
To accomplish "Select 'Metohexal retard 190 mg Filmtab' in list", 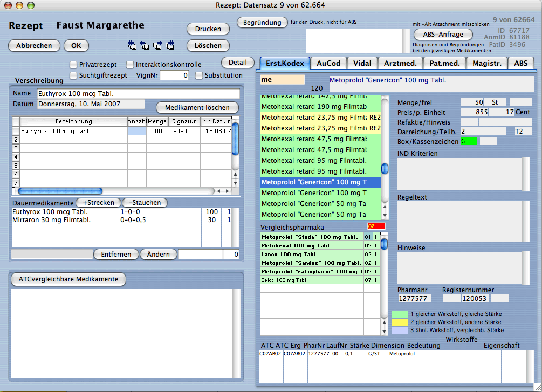I will coord(320,107).
